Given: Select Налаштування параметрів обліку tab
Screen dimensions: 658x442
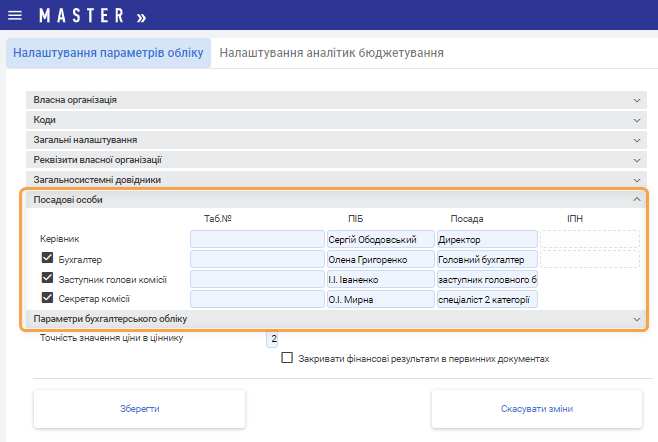Looking at the screenshot, I should pos(108,52).
